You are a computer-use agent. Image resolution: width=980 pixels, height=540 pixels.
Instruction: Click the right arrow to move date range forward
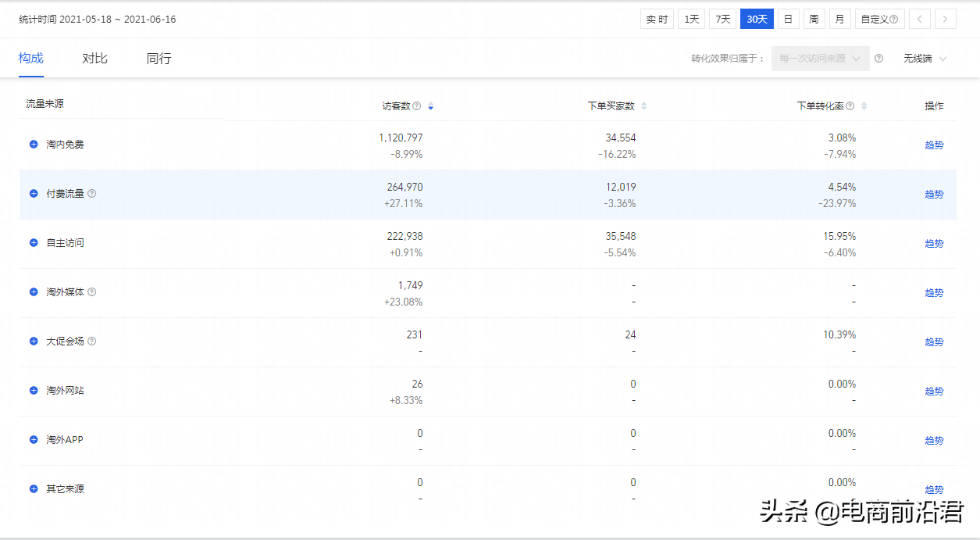coord(946,18)
